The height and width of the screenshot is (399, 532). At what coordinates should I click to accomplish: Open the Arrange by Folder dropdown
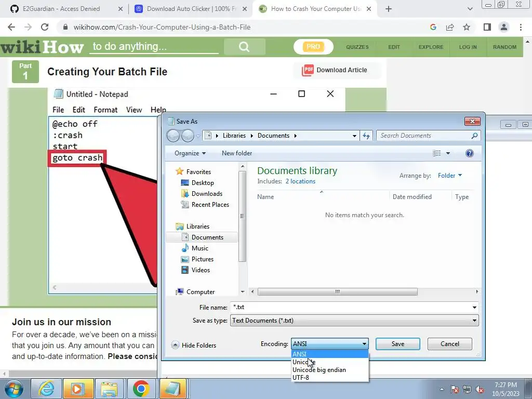tap(449, 176)
